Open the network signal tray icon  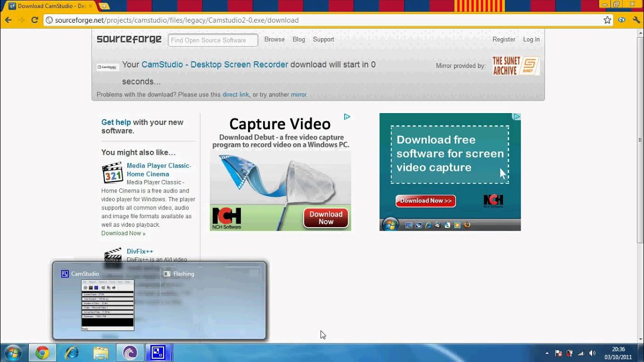(x=581, y=353)
